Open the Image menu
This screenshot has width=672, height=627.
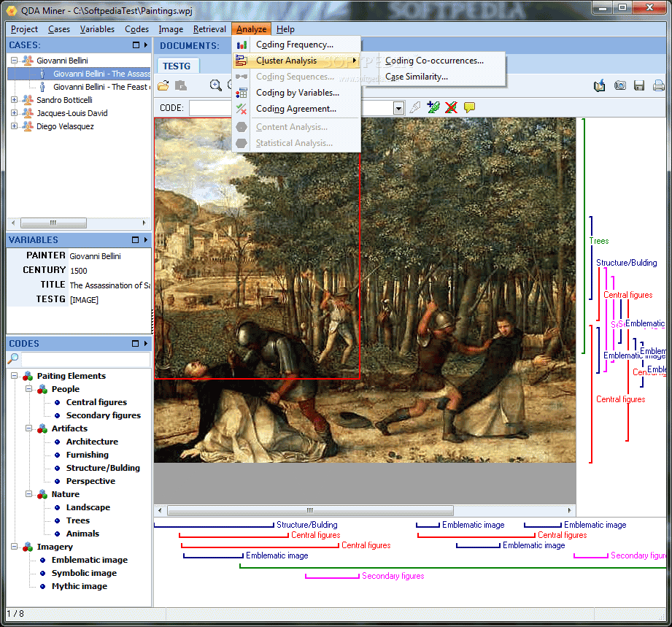[x=171, y=29]
